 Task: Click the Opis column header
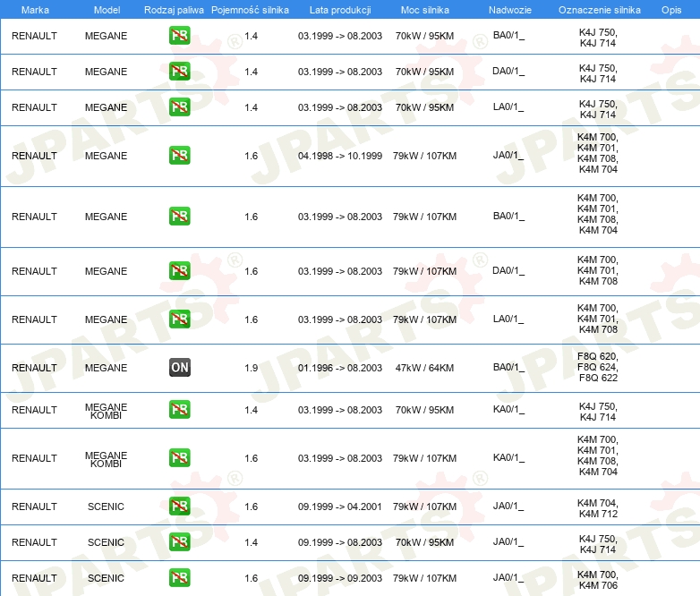click(x=671, y=10)
